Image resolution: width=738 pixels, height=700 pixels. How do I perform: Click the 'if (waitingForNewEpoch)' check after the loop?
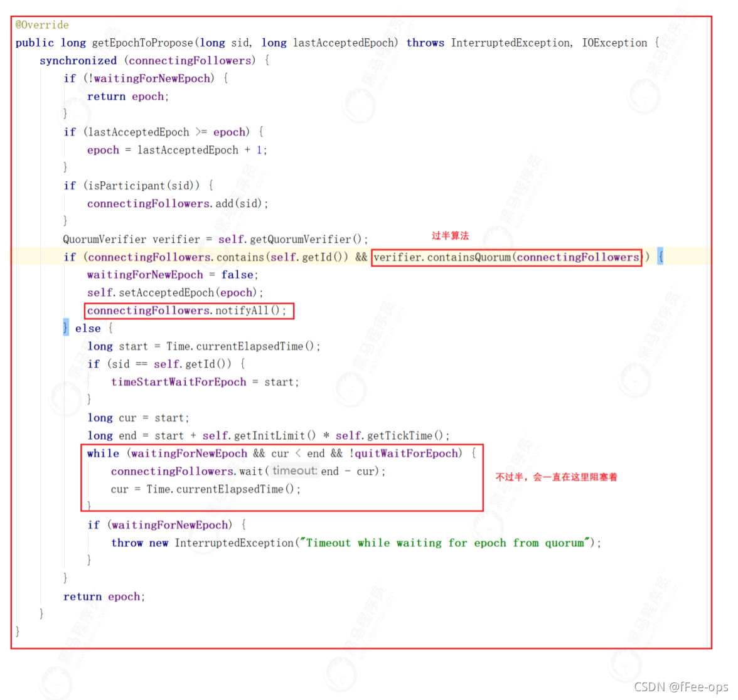coord(160,525)
